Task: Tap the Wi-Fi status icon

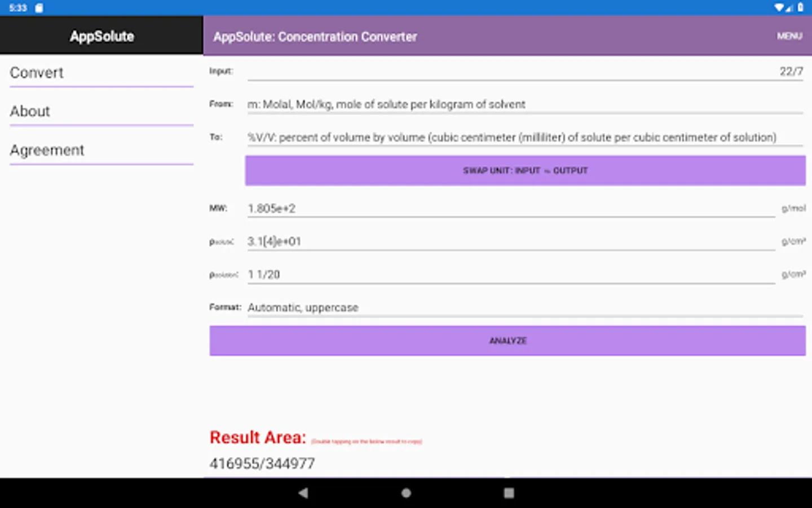Action: point(779,7)
